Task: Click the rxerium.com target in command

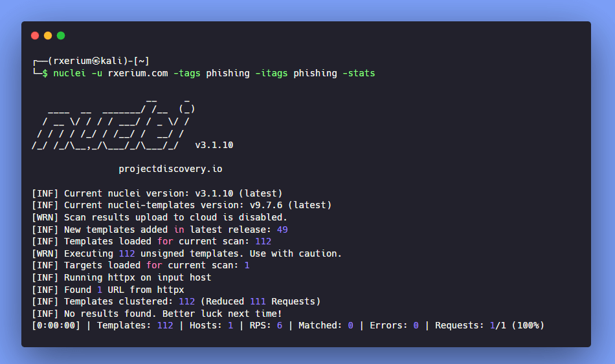Action: 138,73
